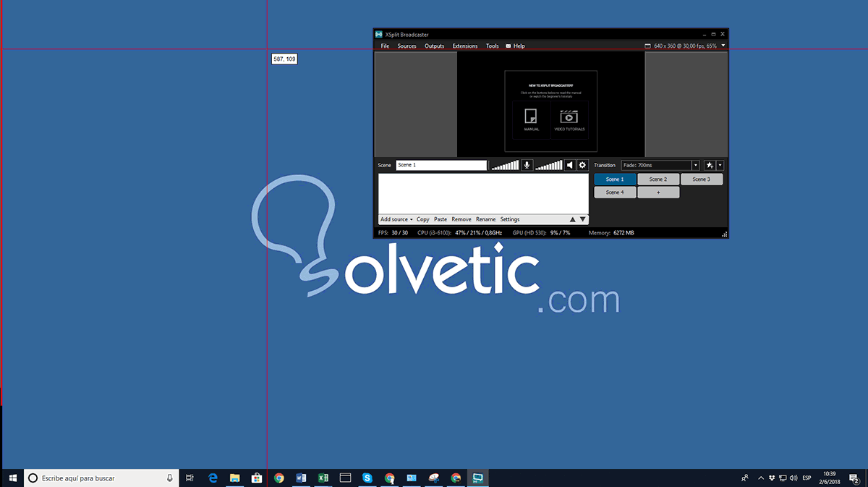
Task: Open the Video Tutorials clapperboard icon
Action: pyautogui.click(x=569, y=116)
